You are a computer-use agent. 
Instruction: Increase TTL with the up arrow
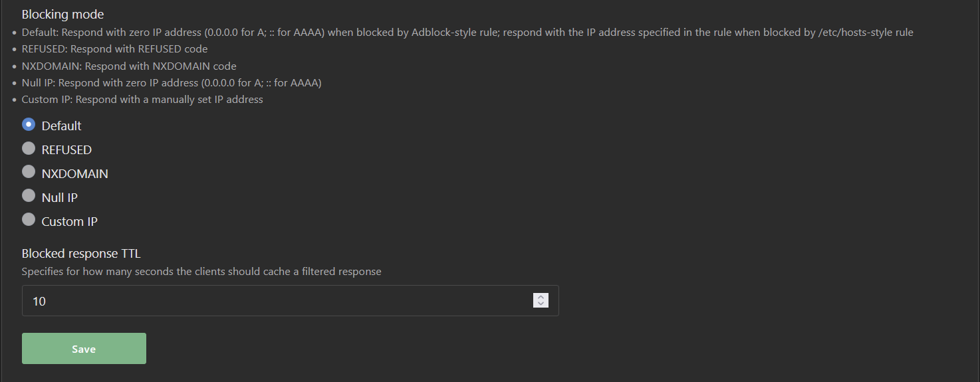coord(541,297)
